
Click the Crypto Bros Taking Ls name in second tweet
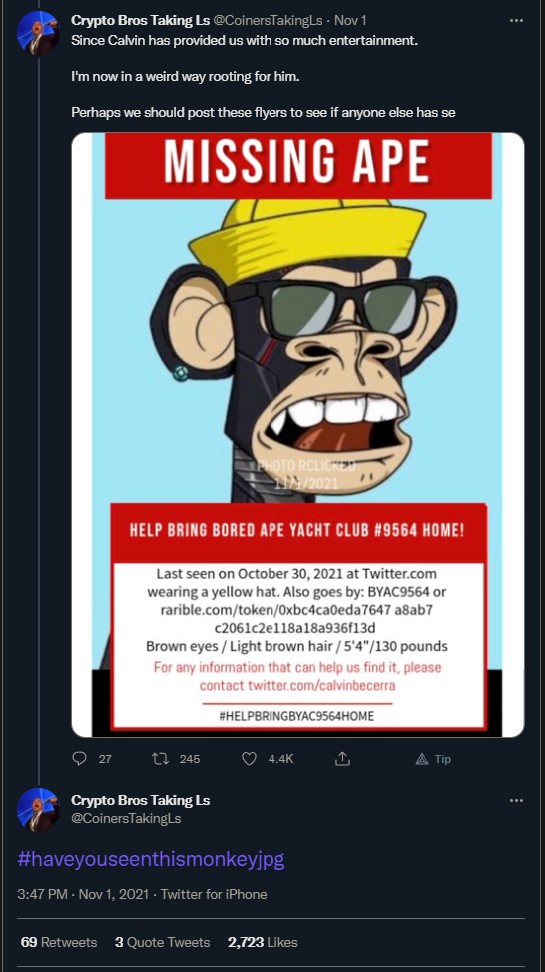(141, 800)
